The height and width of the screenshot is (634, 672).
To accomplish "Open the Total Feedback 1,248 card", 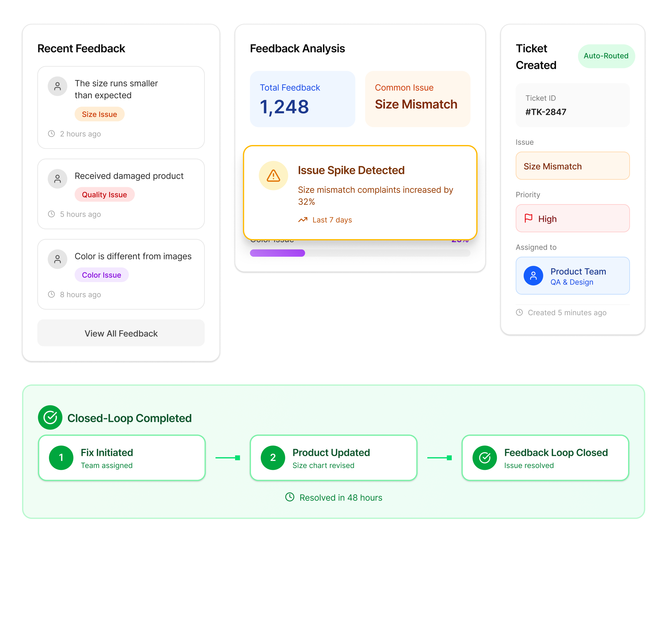I will (x=302, y=99).
